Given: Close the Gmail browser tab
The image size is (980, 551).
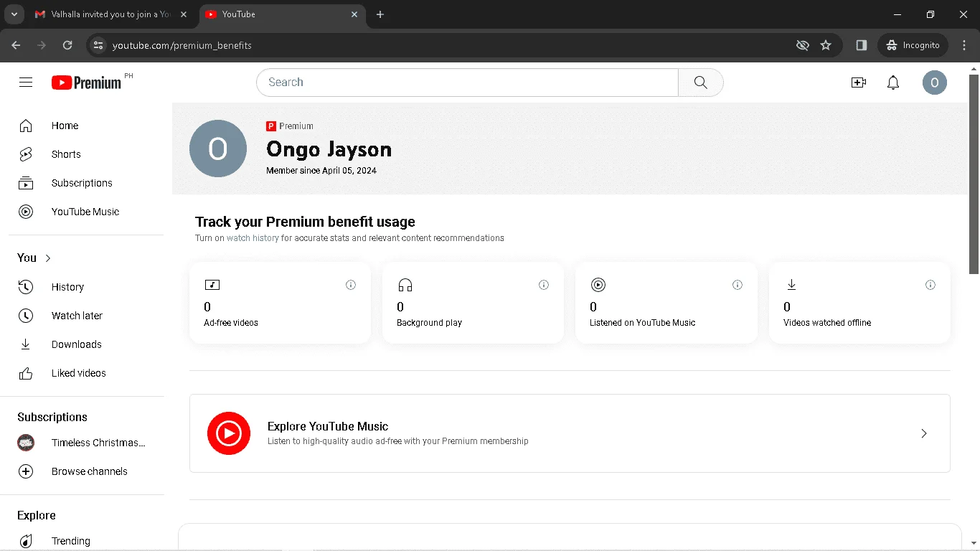Looking at the screenshot, I should coord(184,14).
